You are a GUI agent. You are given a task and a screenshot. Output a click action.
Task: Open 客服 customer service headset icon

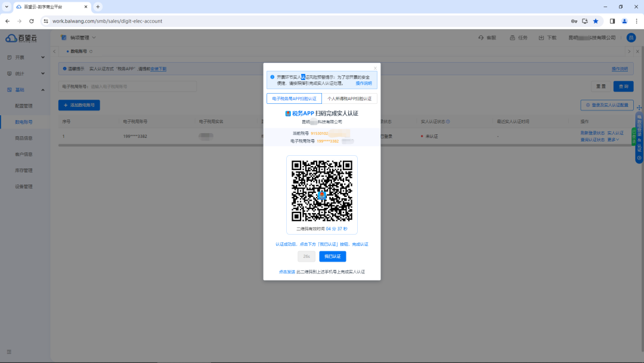(481, 38)
